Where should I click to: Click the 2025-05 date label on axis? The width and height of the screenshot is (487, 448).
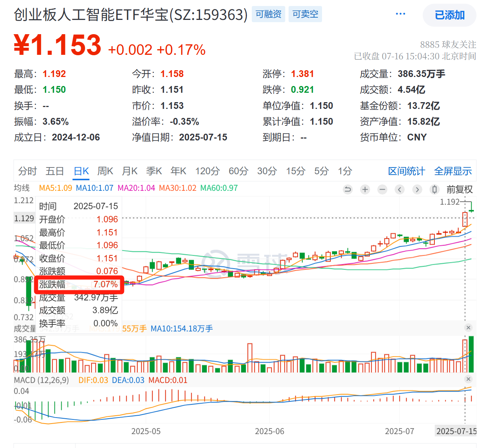point(146,431)
